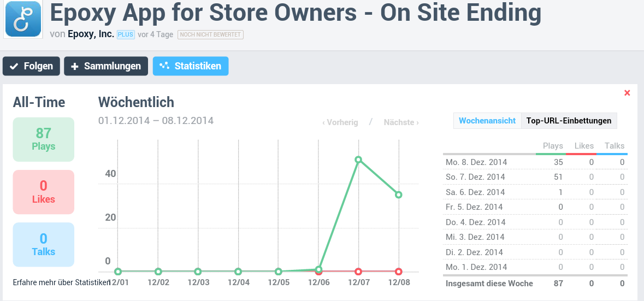Click the red data point at 12/08
The height and width of the screenshot is (301, 644).
(399, 272)
